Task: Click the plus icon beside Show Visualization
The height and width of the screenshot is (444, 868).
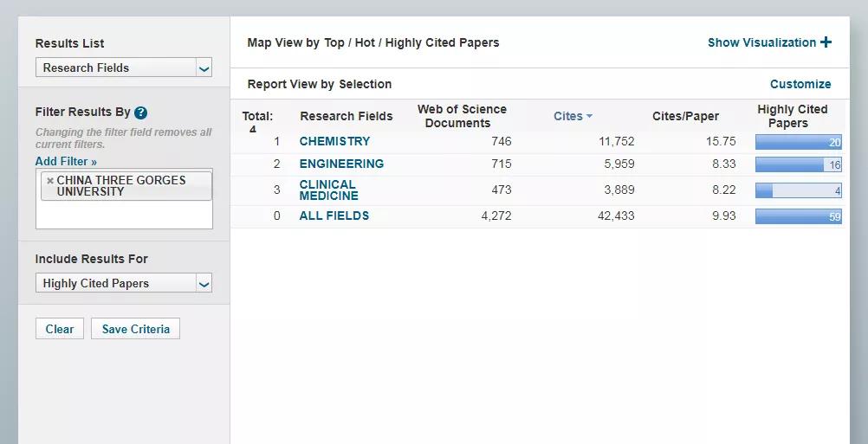Action: [x=826, y=42]
